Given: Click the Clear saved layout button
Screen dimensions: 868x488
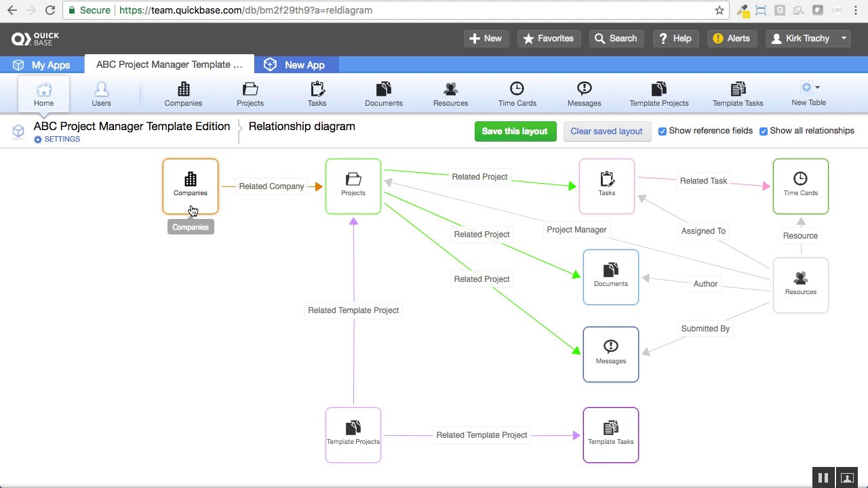Looking at the screenshot, I should [606, 131].
